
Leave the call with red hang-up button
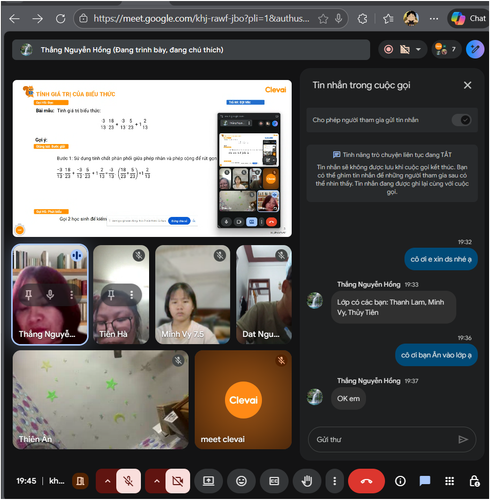[366, 481]
